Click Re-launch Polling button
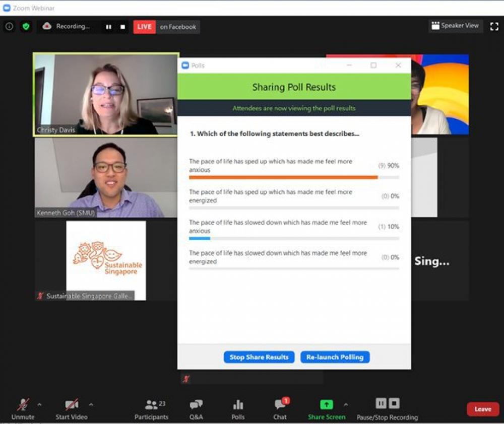 coord(335,357)
